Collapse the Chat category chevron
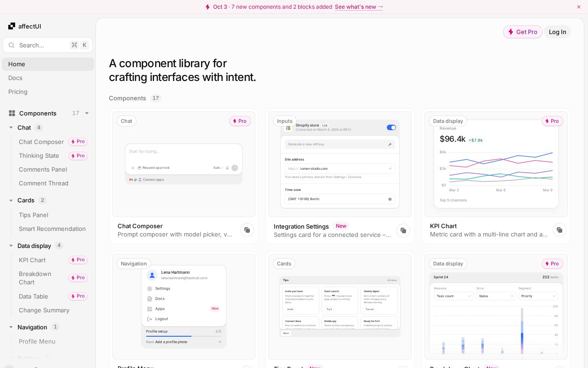The width and height of the screenshot is (588, 368). 11,127
